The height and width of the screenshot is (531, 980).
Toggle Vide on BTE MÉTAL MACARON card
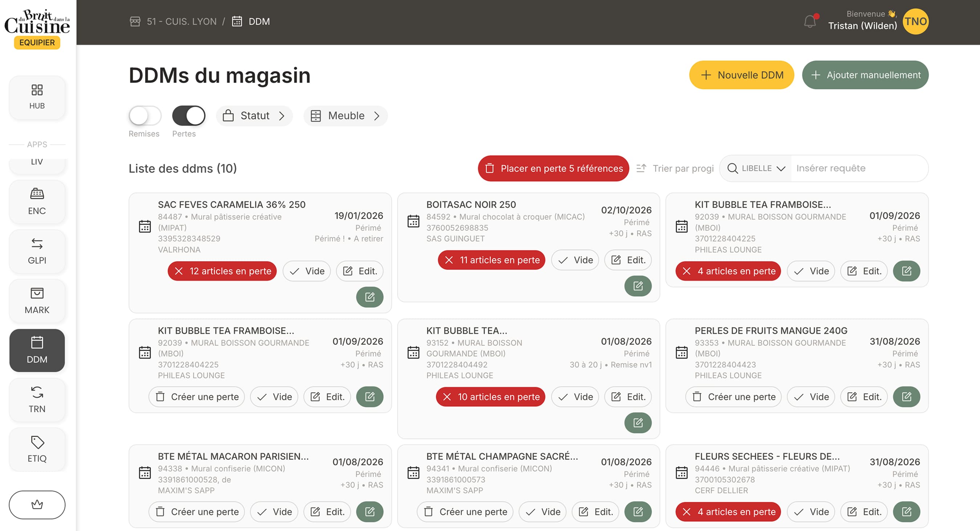coord(274,511)
